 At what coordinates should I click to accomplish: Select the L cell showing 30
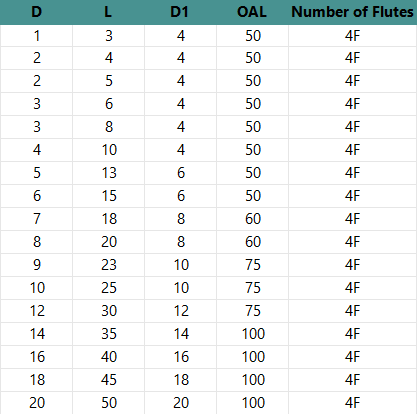(108, 311)
